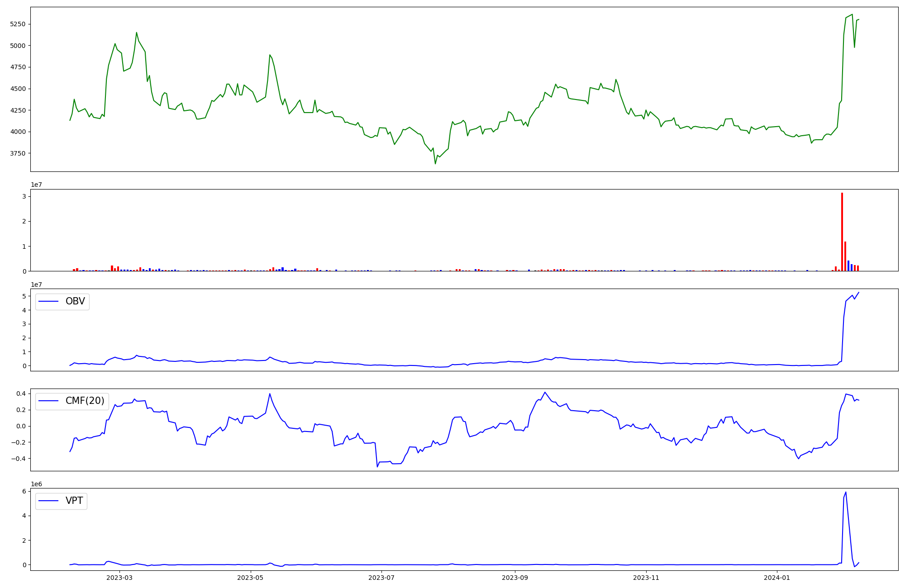The image size is (905, 588).
Task: Click the 2024-01 date tick label
Action: [777, 578]
